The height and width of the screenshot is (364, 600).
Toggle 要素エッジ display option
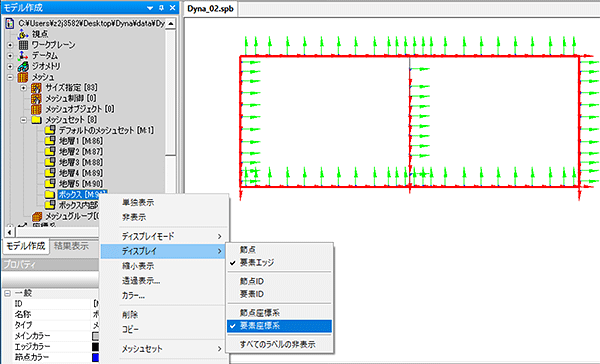(279, 263)
